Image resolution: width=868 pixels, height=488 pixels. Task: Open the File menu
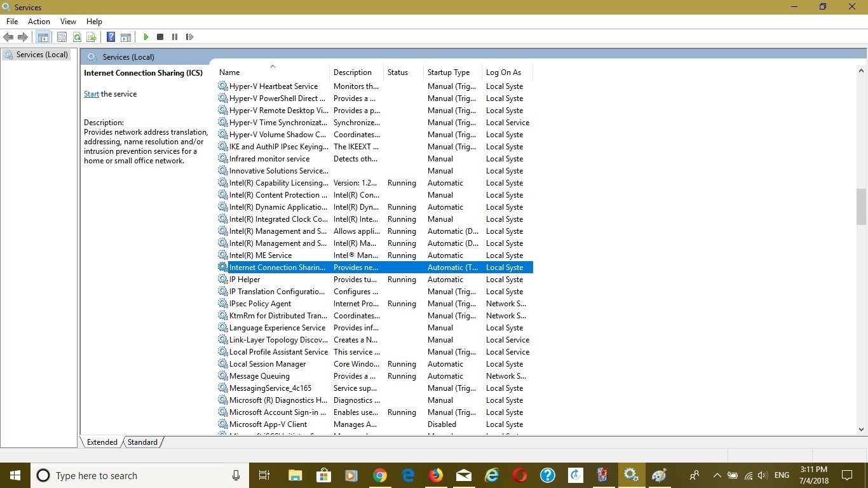pos(12,22)
